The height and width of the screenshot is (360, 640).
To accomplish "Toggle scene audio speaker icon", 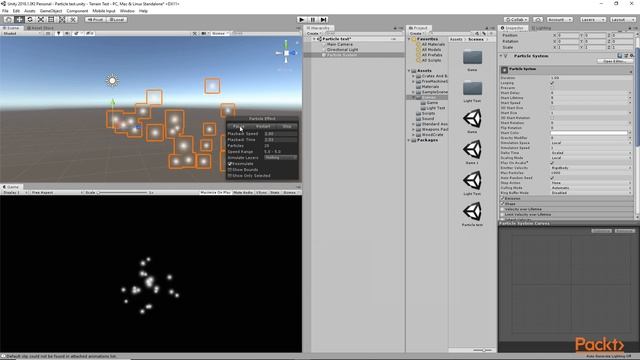I will [x=67, y=33].
